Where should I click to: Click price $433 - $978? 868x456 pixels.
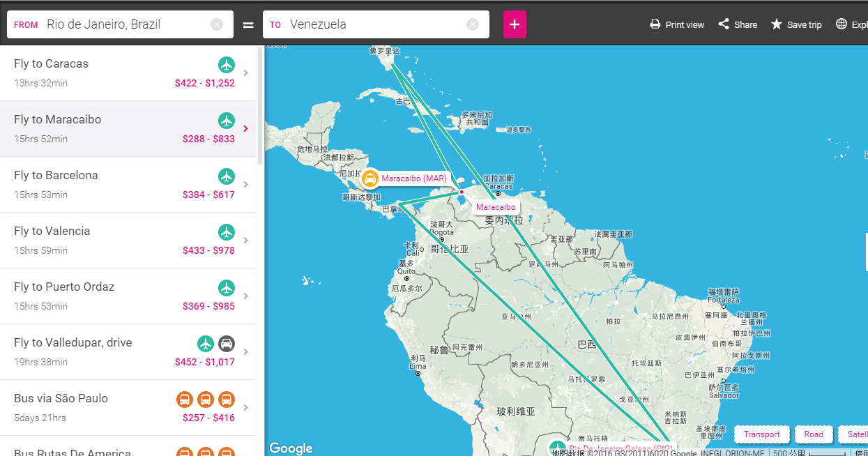pos(208,250)
